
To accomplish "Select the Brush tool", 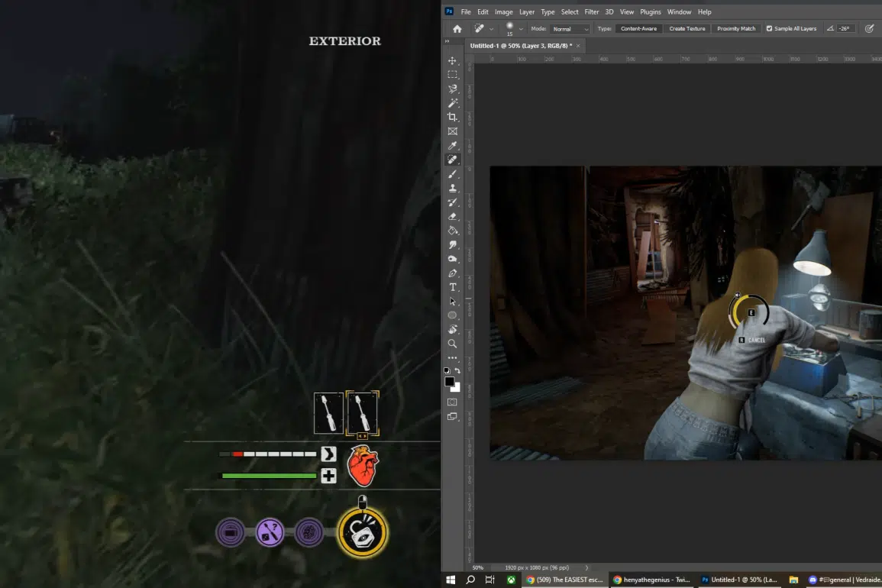I will pyautogui.click(x=452, y=174).
